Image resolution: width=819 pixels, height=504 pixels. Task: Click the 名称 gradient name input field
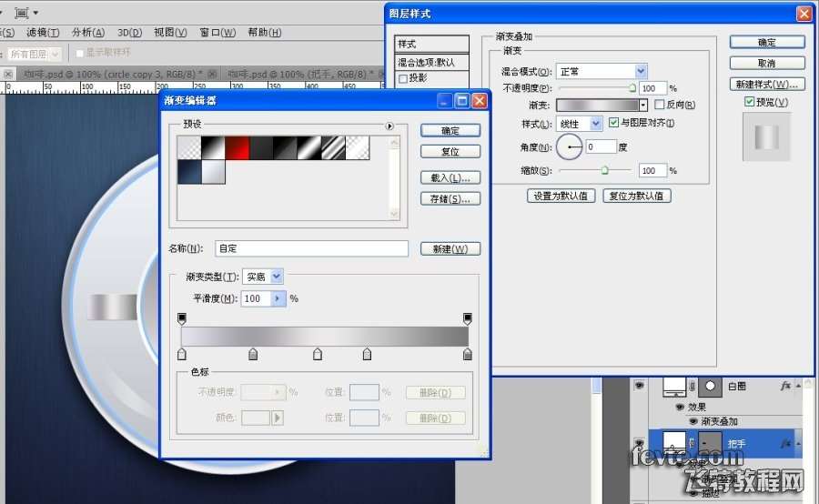coord(311,248)
